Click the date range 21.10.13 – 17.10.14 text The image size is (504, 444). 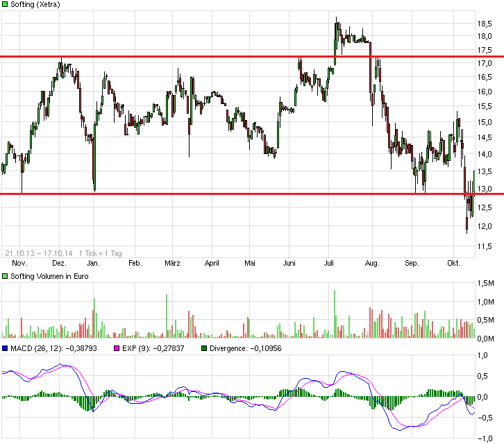(39, 253)
